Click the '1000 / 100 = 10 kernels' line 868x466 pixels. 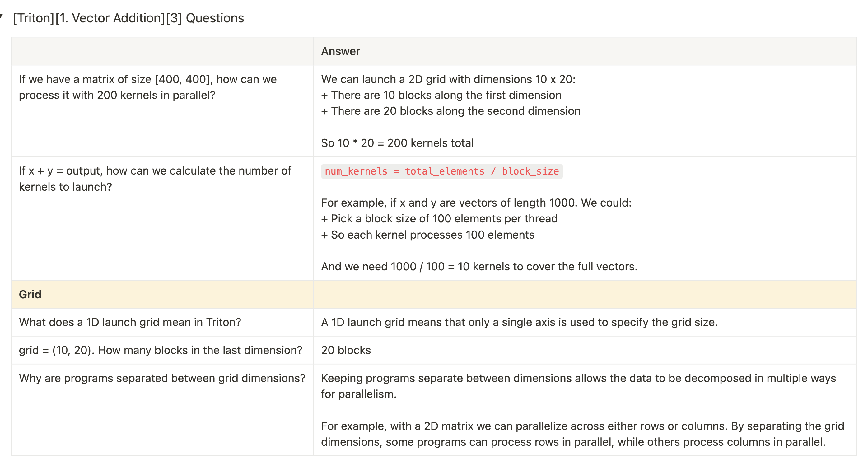coord(479,267)
